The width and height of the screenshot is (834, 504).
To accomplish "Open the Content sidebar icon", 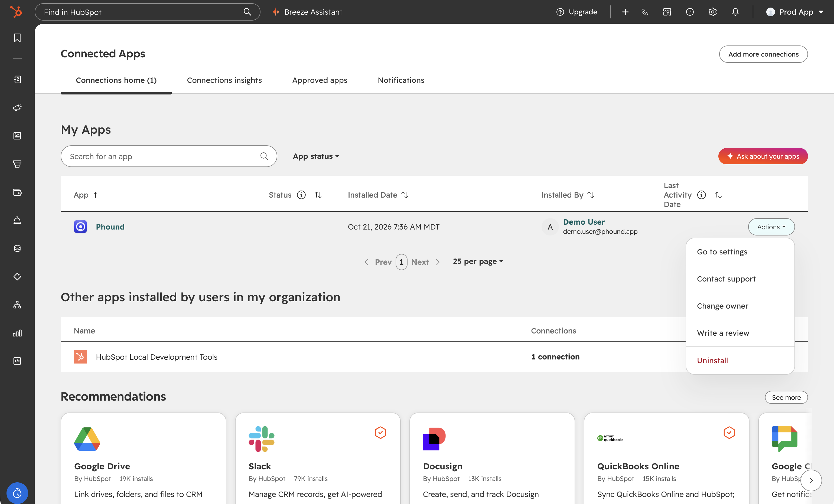I will 17,136.
